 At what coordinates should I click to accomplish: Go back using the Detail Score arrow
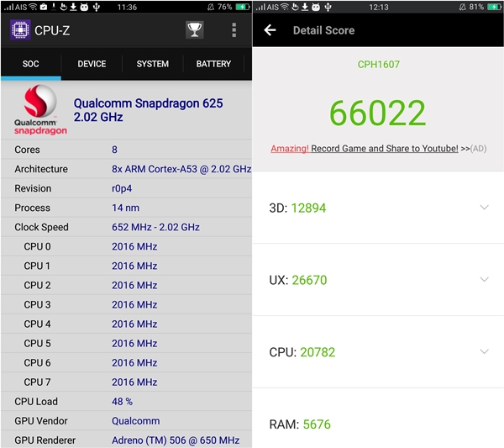(270, 30)
